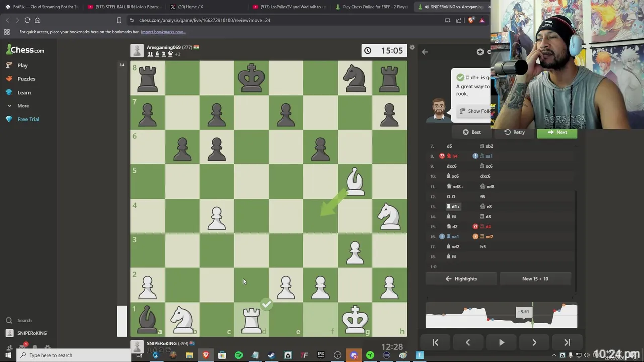The width and height of the screenshot is (644, 362).
Task: Open the Brave Shields lion icon
Action: click(471, 20)
